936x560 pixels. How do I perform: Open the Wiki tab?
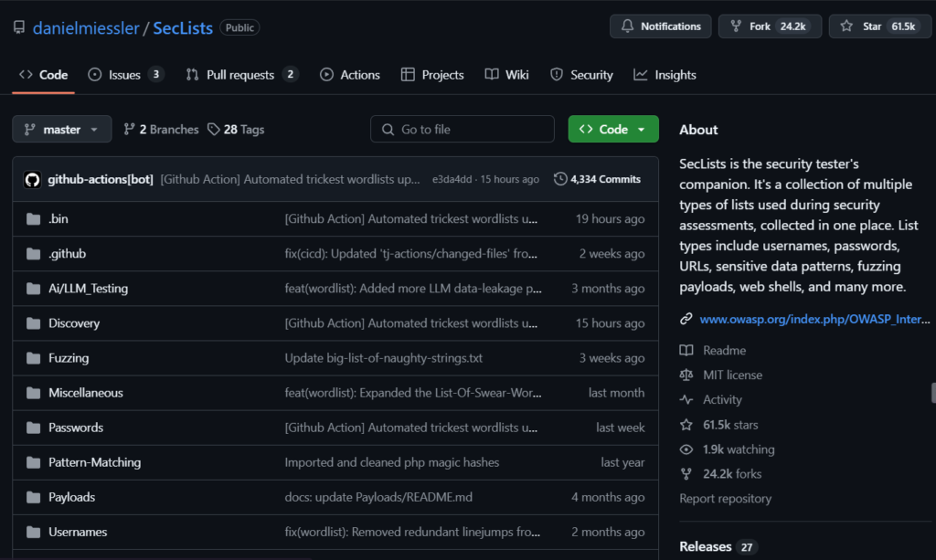506,75
